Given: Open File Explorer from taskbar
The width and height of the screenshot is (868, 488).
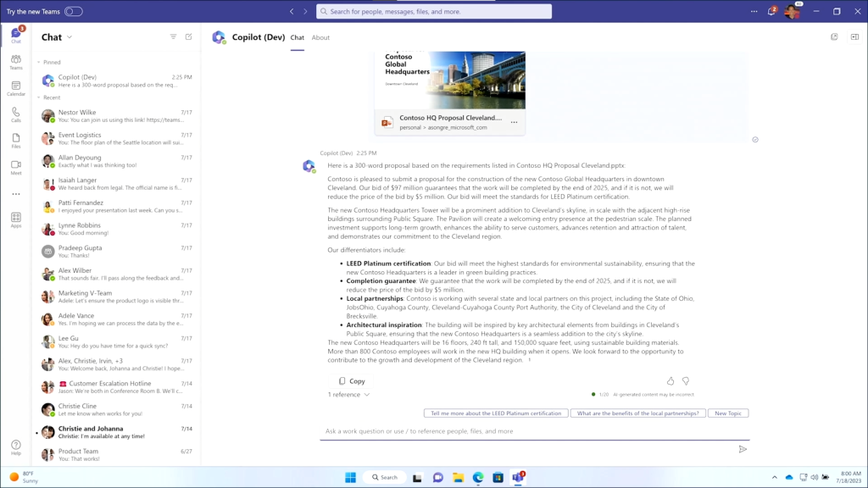Looking at the screenshot, I should pos(458,477).
